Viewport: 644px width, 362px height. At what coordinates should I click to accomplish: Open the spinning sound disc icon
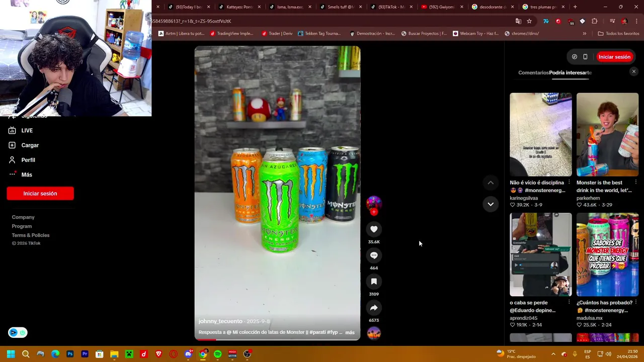click(374, 333)
